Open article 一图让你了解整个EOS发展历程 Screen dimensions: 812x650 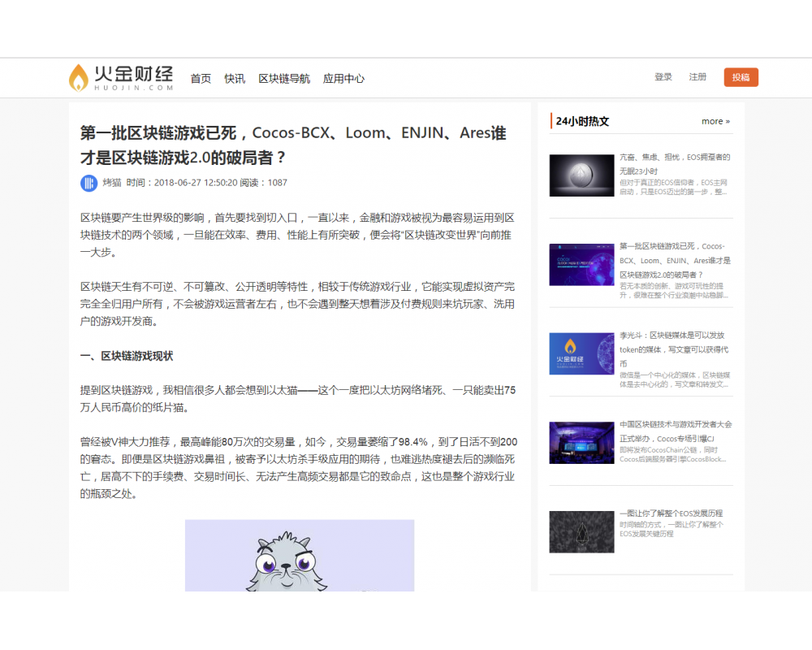coord(672,513)
